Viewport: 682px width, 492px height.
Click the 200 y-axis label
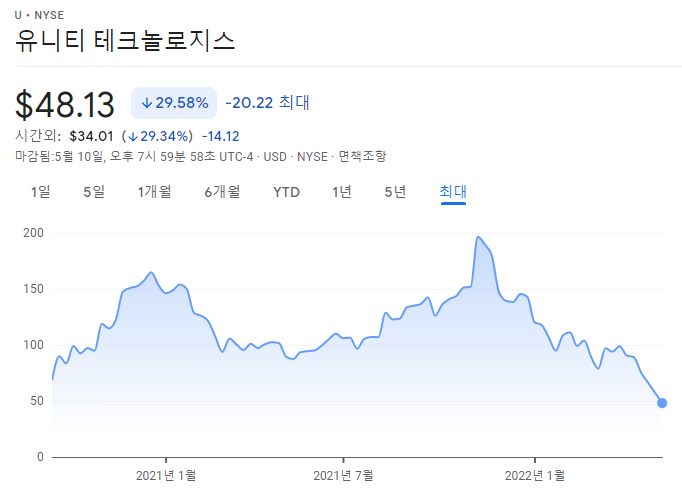(x=33, y=233)
